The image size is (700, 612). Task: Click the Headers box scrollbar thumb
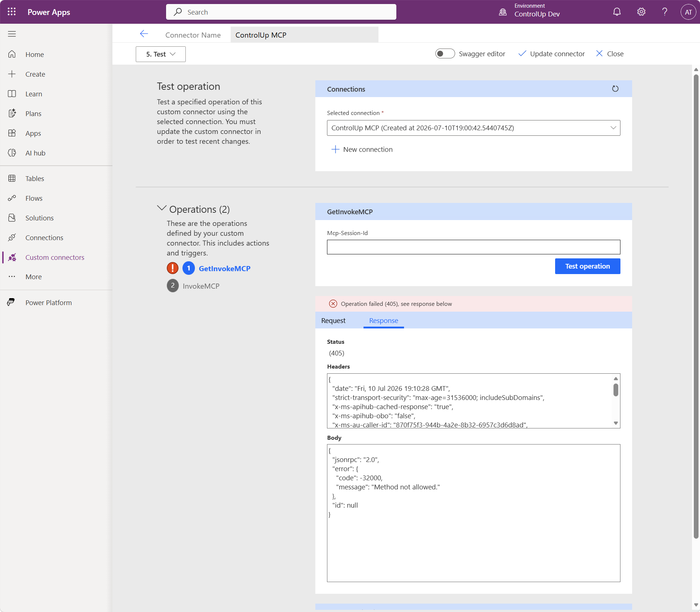pyautogui.click(x=616, y=390)
